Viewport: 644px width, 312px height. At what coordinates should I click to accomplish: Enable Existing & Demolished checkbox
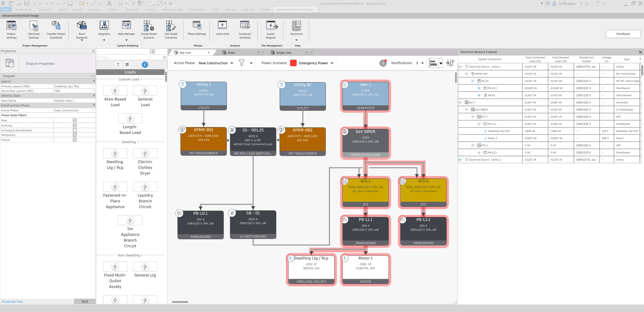pyautogui.click(x=75, y=130)
